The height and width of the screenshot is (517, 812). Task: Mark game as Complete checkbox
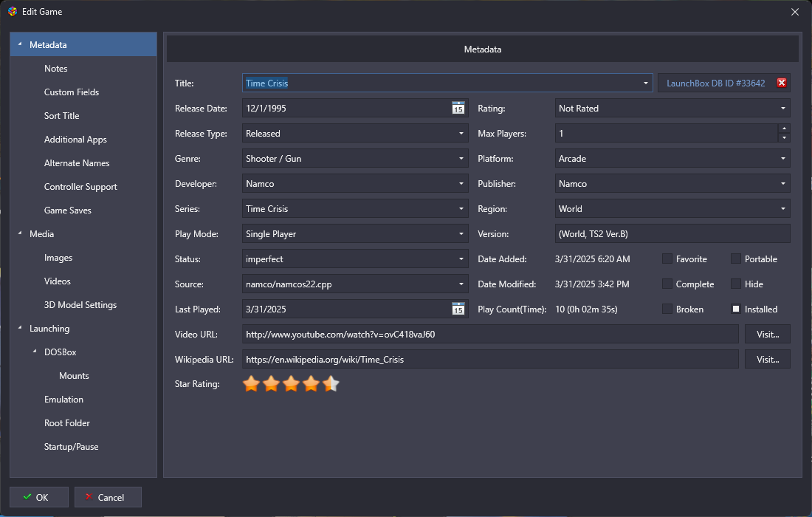tap(667, 284)
